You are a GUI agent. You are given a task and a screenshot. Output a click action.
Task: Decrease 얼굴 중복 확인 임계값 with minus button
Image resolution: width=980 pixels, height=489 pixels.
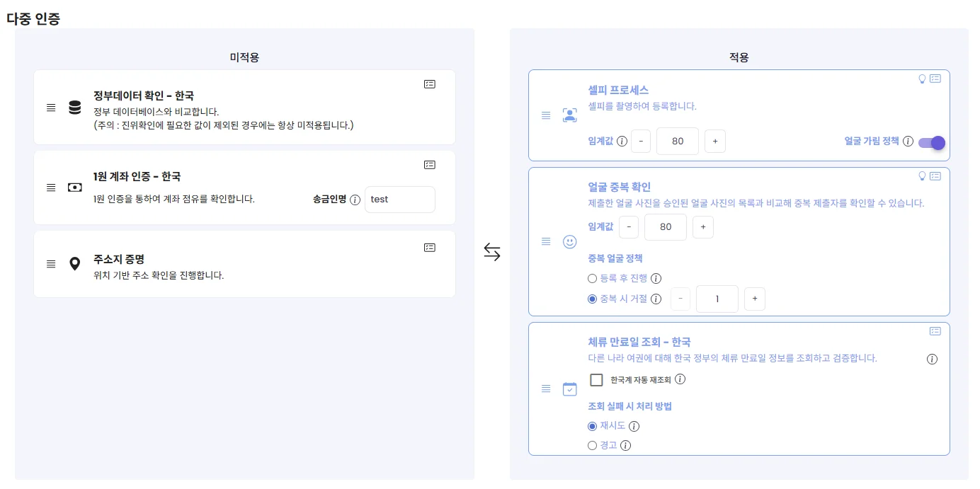click(628, 226)
